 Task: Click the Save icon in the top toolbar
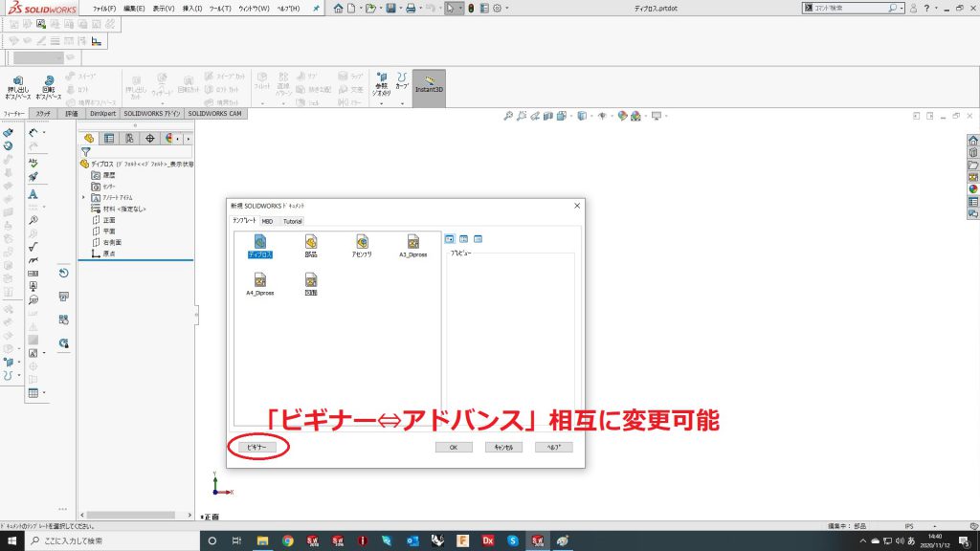390,8
